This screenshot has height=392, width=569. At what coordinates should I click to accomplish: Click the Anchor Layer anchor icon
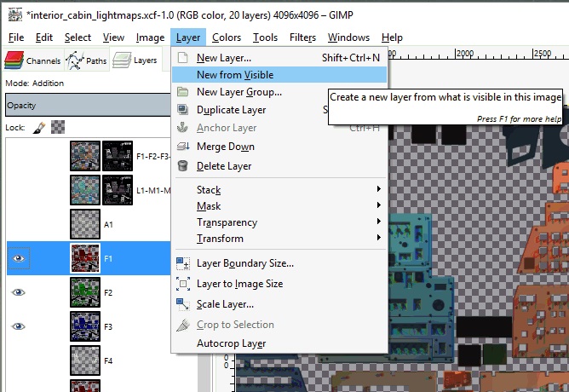click(x=182, y=128)
